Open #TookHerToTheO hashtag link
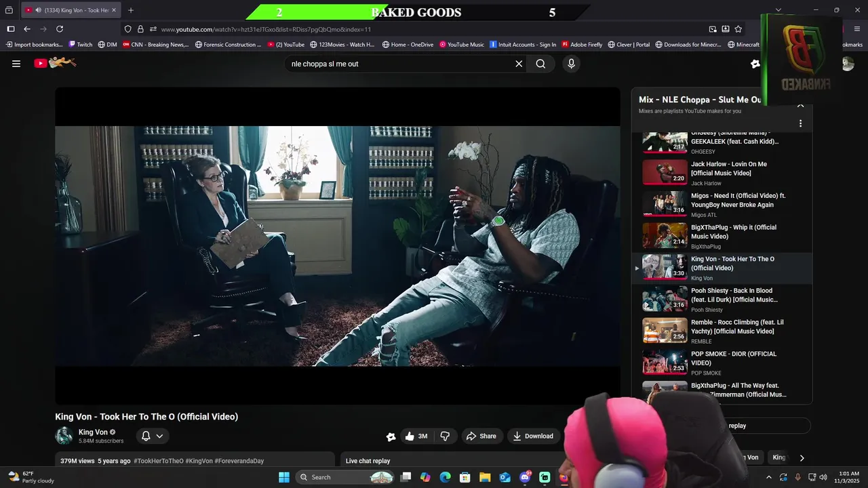868x488 pixels. pos(158,461)
